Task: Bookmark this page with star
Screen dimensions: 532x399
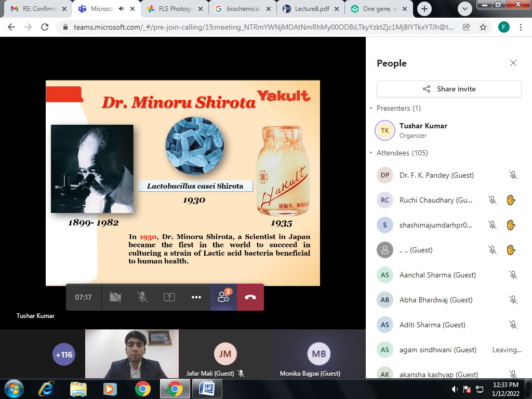Action: tap(483, 27)
